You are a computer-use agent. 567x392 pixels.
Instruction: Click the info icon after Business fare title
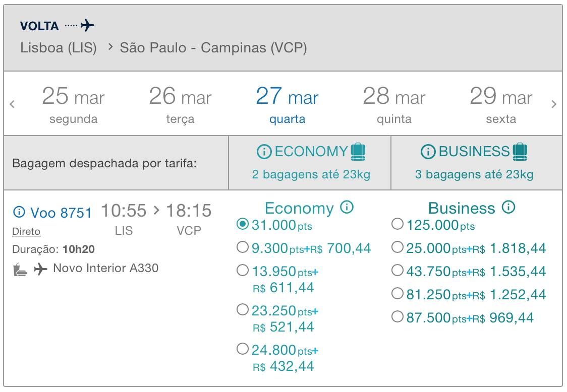[508, 207]
